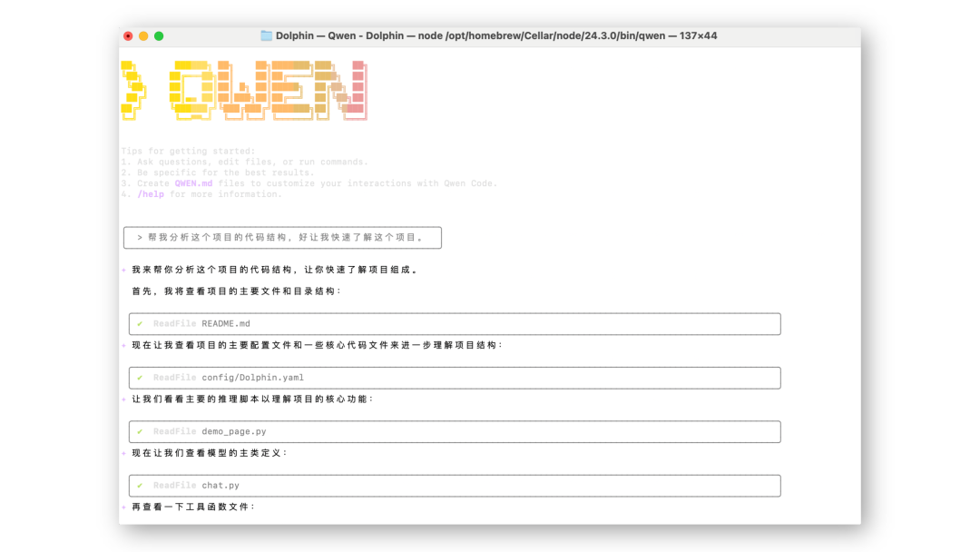Click the line '现在让我们查看模型的主类定义'
This screenshot has width=980, height=552.
tap(210, 453)
